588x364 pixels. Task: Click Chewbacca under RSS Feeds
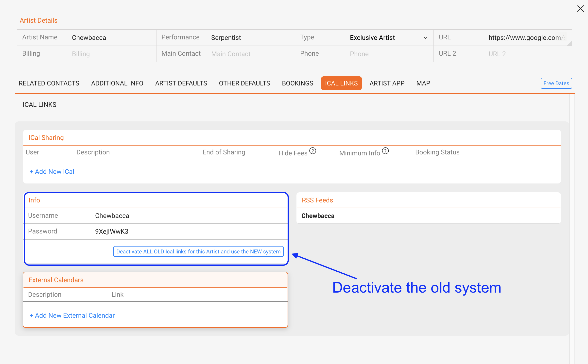coord(318,216)
